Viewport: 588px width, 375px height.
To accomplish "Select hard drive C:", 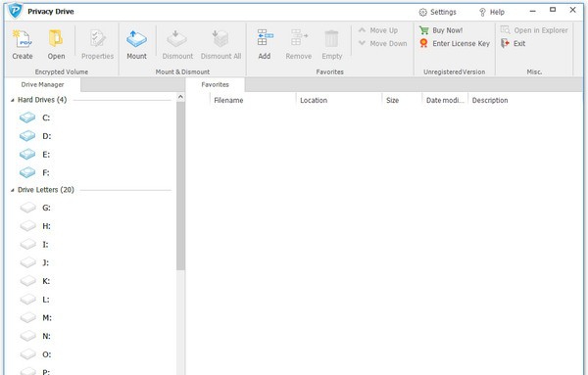I will pos(35,117).
